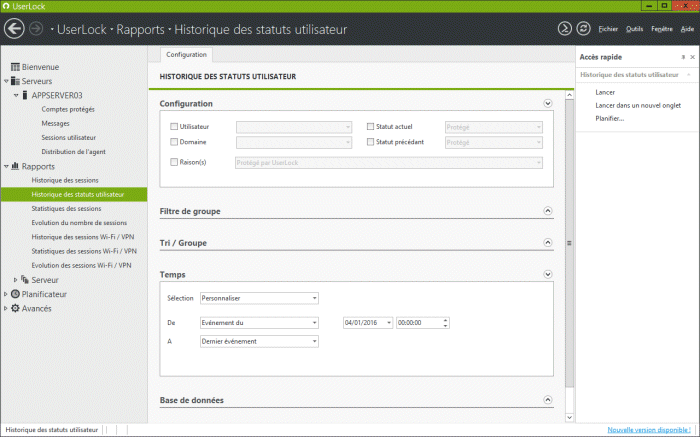
Task: Click the APPSERVER03 server icon
Action: coord(25,95)
